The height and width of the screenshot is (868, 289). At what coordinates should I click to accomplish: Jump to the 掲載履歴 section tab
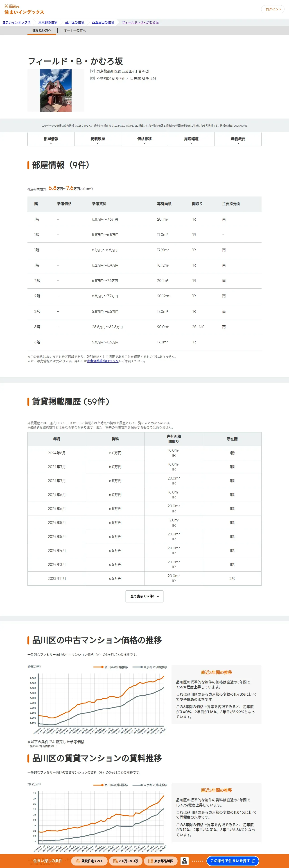pyautogui.click(x=97, y=139)
